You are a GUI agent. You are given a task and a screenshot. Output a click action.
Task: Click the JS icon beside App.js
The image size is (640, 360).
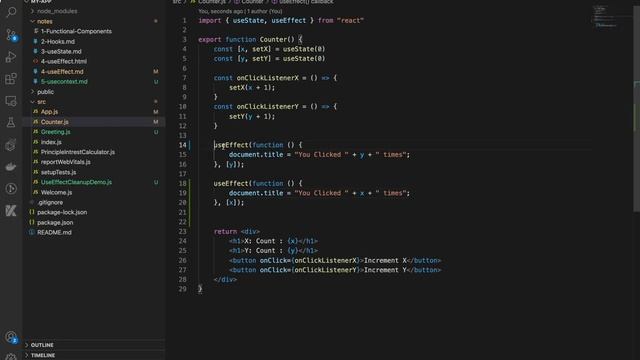tap(36, 111)
